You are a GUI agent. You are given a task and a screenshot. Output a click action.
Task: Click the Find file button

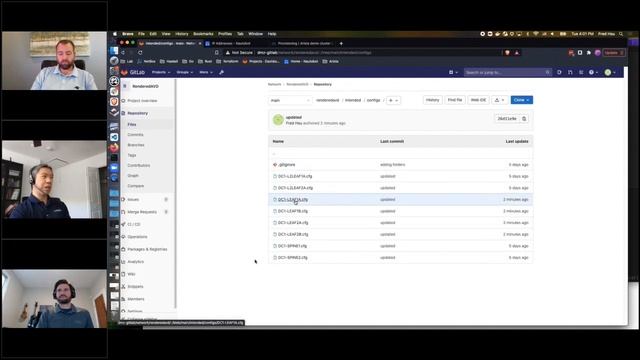click(455, 100)
